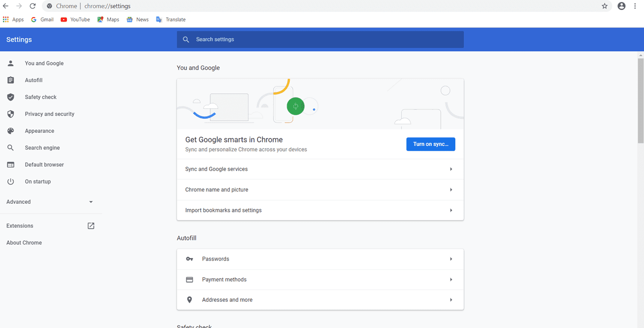Open the Chrome profile avatar icon
This screenshot has height=328, width=644.
(621, 6)
